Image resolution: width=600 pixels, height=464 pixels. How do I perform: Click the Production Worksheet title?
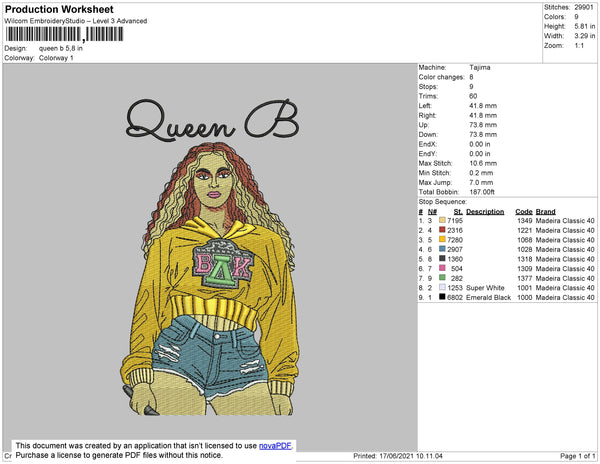(x=59, y=9)
